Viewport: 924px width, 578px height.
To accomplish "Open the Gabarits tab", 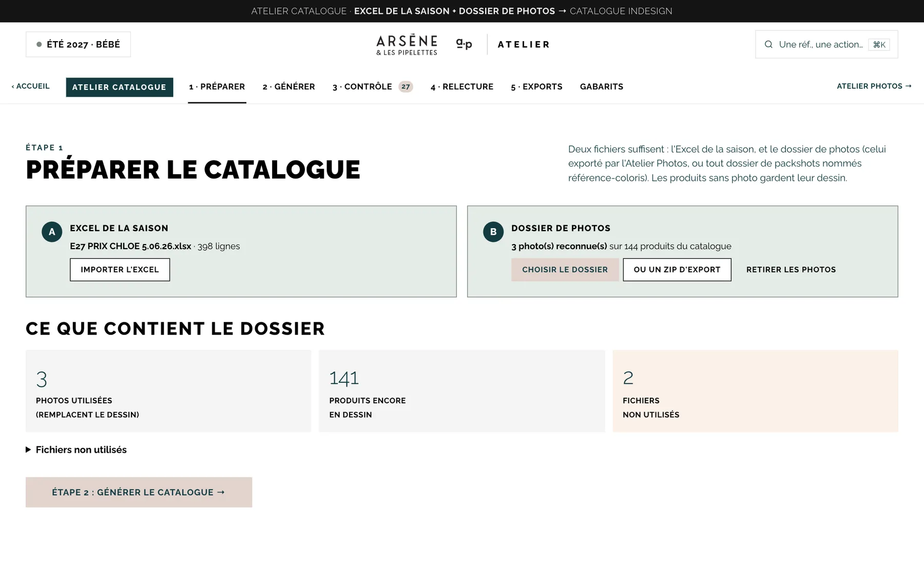I will [602, 87].
